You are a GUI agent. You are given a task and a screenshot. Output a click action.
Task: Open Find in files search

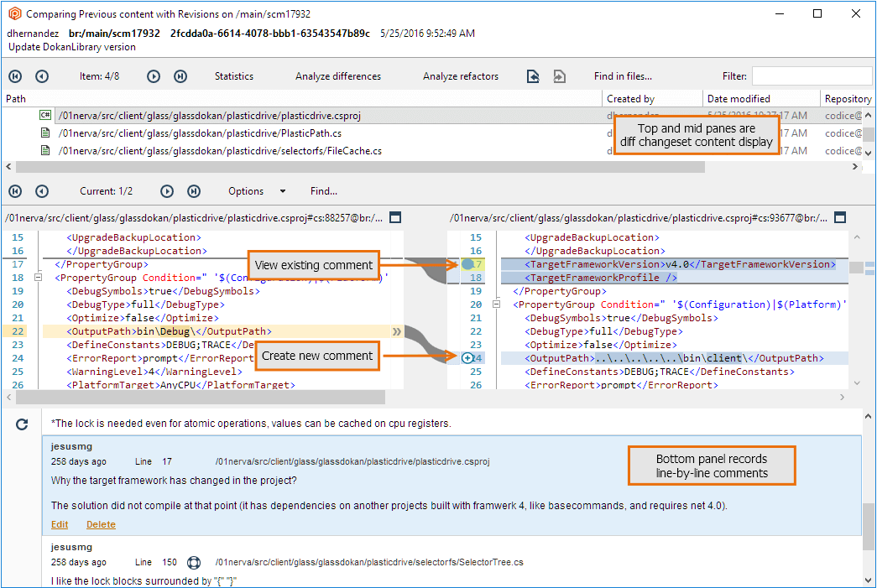[x=623, y=76]
